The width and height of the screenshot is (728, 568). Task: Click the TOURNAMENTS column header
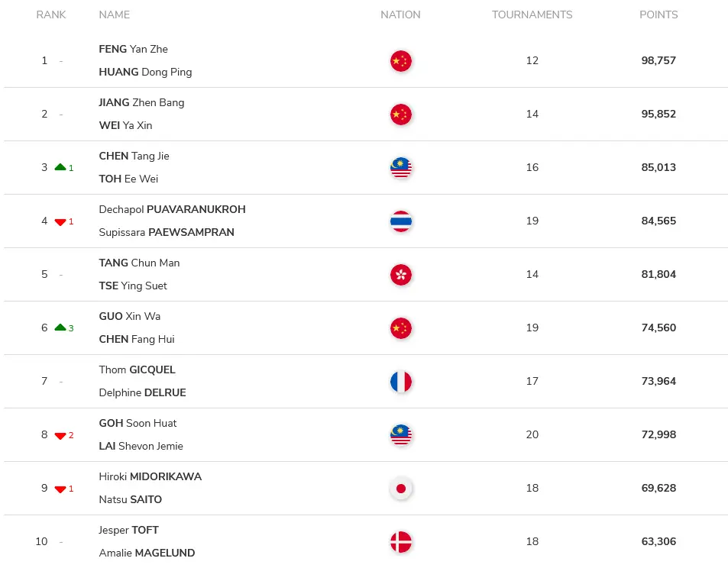(532, 15)
